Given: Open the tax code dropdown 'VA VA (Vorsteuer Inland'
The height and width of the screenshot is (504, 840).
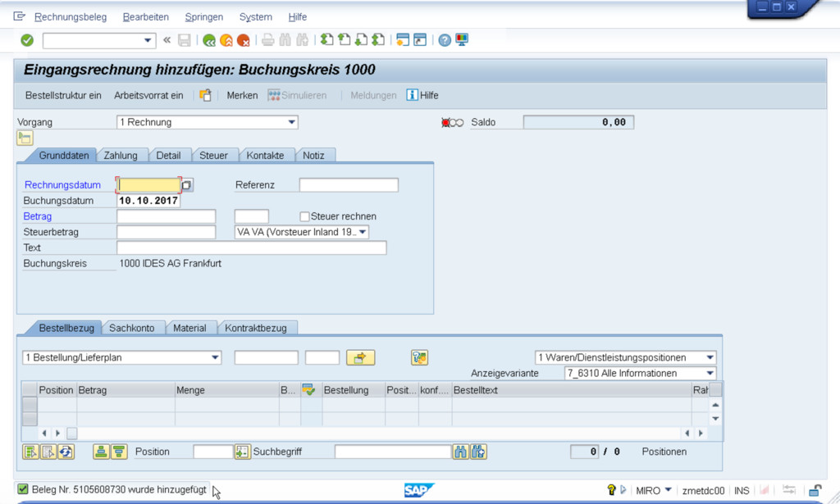Looking at the screenshot, I should coord(363,232).
